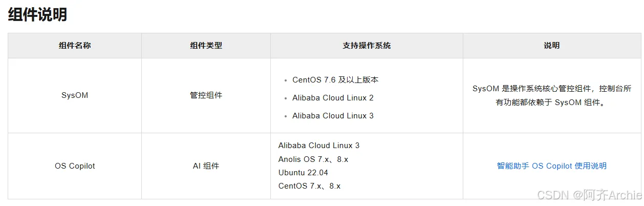The height and width of the screenshot is (206, 644).
Task: Click the 管控组件 type cell
Action: click(x=206, y=95)
